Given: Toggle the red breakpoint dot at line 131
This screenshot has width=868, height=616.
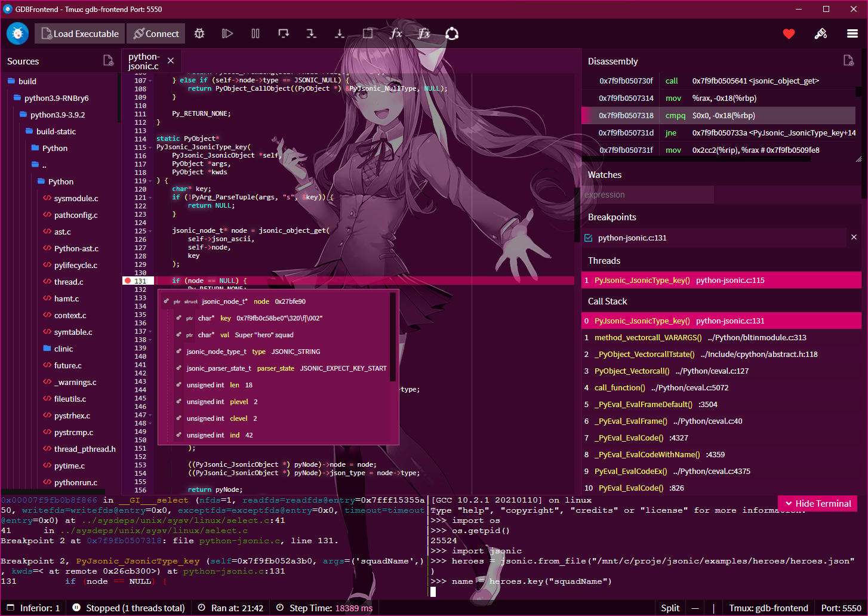Looking at the screenshot, I should click(x=127, y=281).
